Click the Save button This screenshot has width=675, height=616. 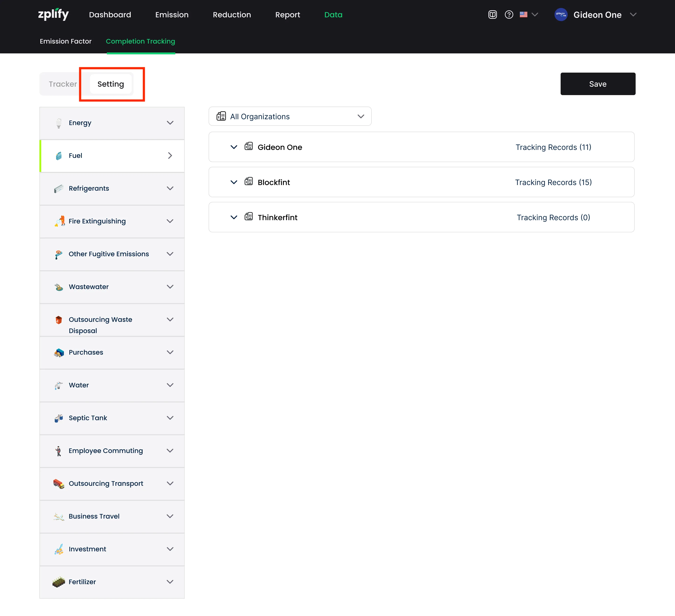tap(598, 84)
